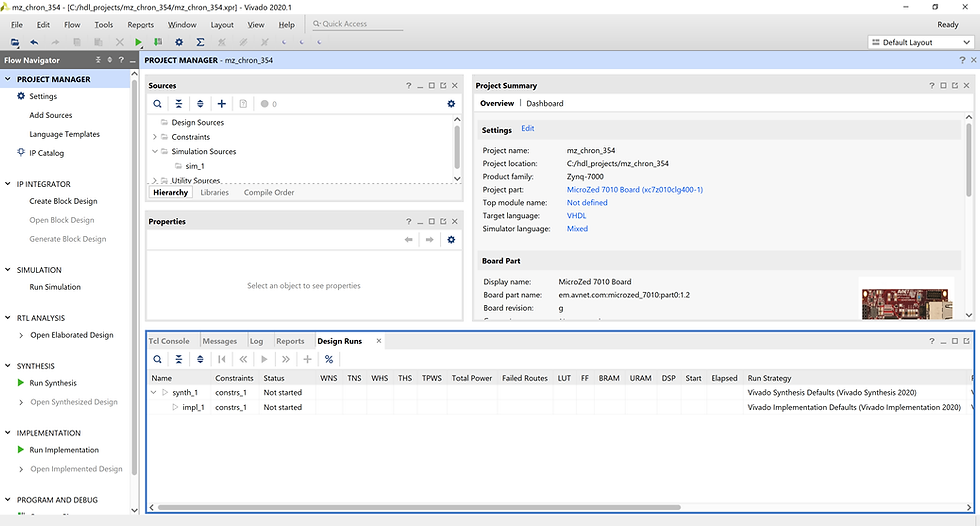This screenshot has height=526, width=980.
Task: Click Create Block Design
Action: point(63,201)
